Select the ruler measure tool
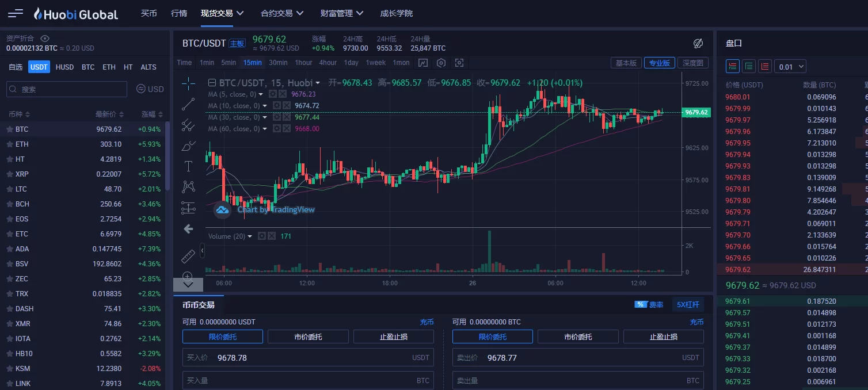This screenshot has height=390, width=868. click(x=188, y=256)
